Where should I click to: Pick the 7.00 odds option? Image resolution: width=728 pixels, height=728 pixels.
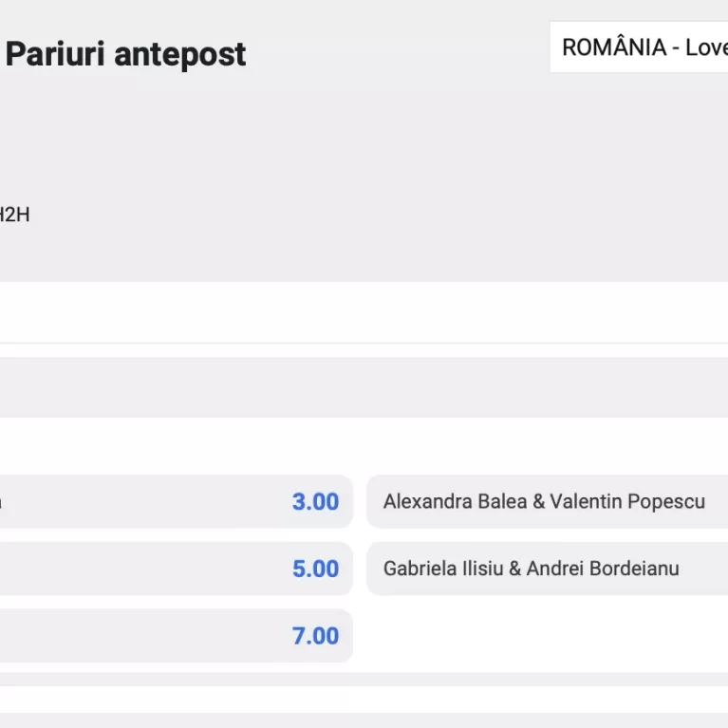point(176,636)
